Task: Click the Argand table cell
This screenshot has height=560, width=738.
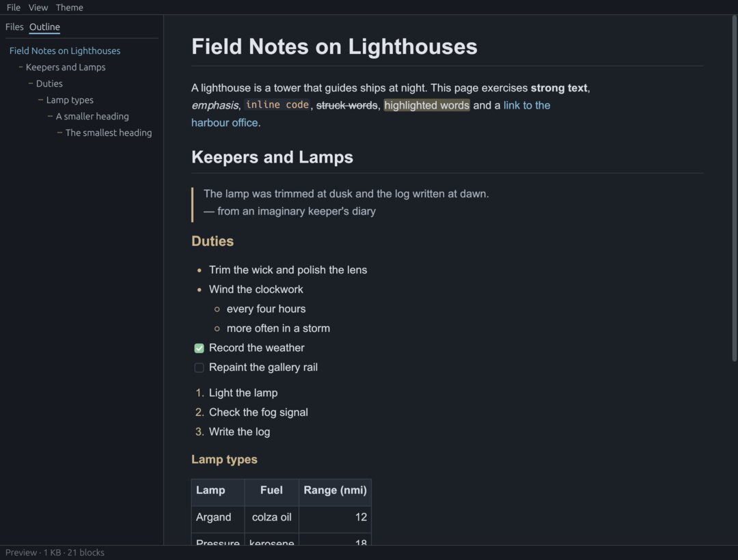Action: [x=218, y=519]
